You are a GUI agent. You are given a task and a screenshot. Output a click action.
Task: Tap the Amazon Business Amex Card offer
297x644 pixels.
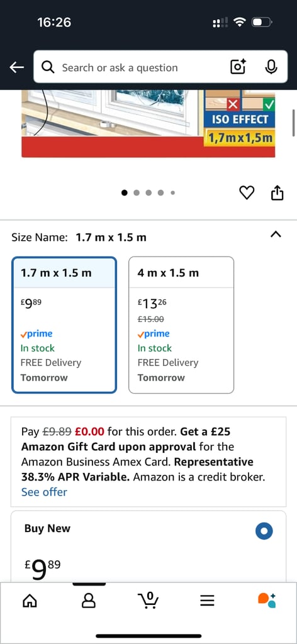click(x=148, y=462)
